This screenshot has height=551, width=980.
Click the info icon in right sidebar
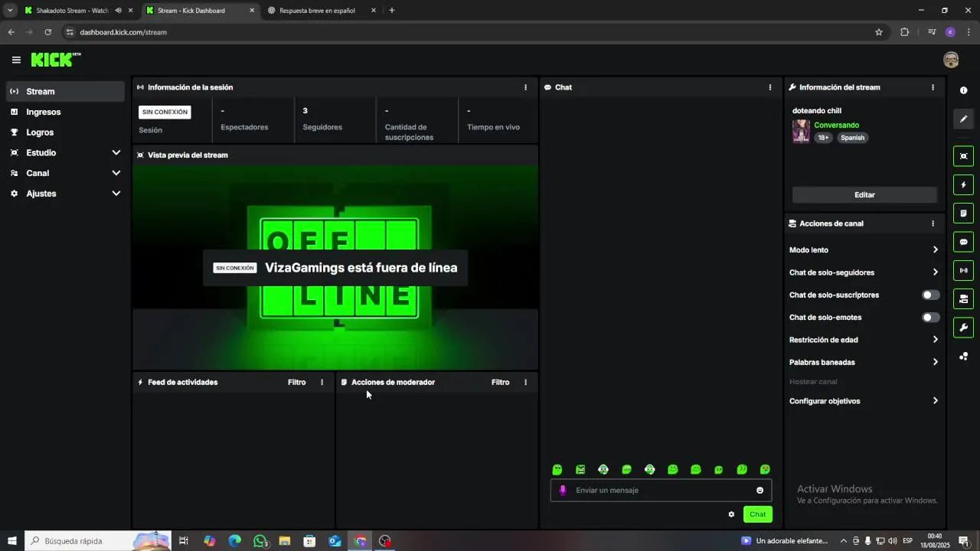pyautogui.click(x=963, y=90)
